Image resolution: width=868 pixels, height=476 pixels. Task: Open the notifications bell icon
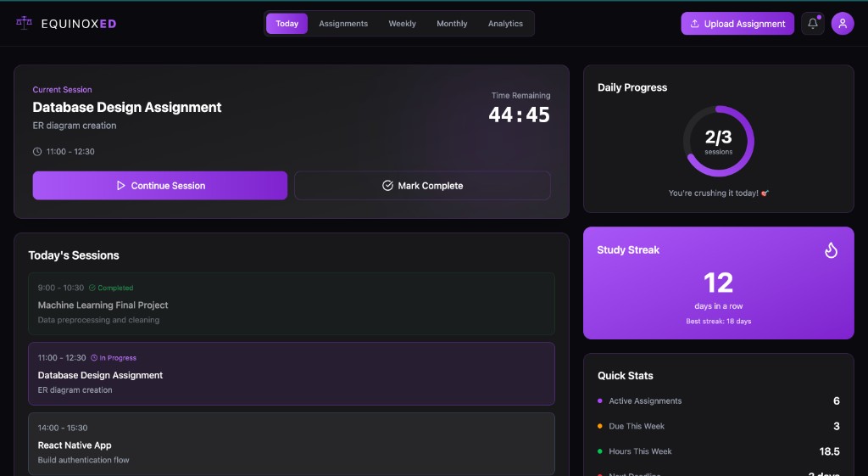[813, 24]
